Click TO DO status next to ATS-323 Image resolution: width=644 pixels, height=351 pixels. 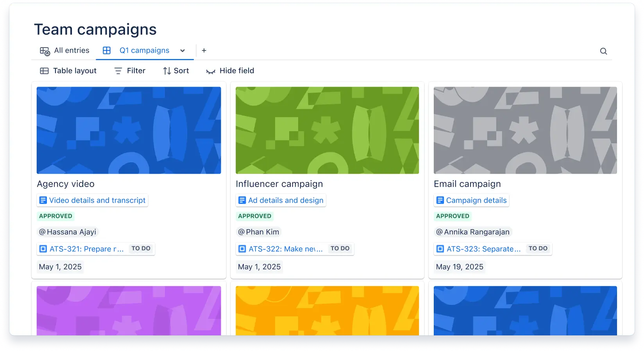[x=538, y=248]
